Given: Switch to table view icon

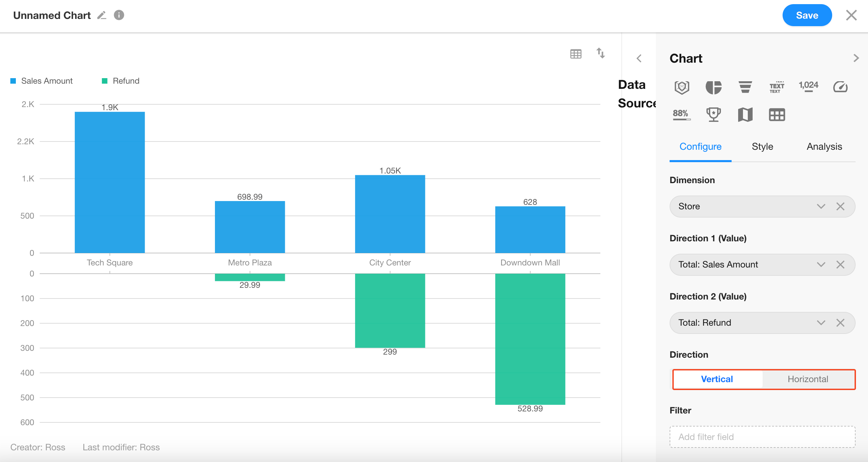Looking at the screenshot, I should (x=576, y=54).
